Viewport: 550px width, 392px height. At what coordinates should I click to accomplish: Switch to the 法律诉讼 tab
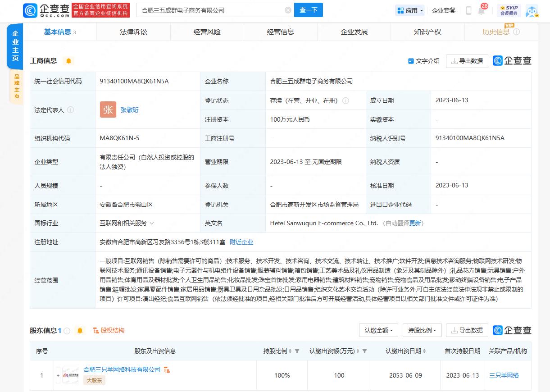pos(133,32)
